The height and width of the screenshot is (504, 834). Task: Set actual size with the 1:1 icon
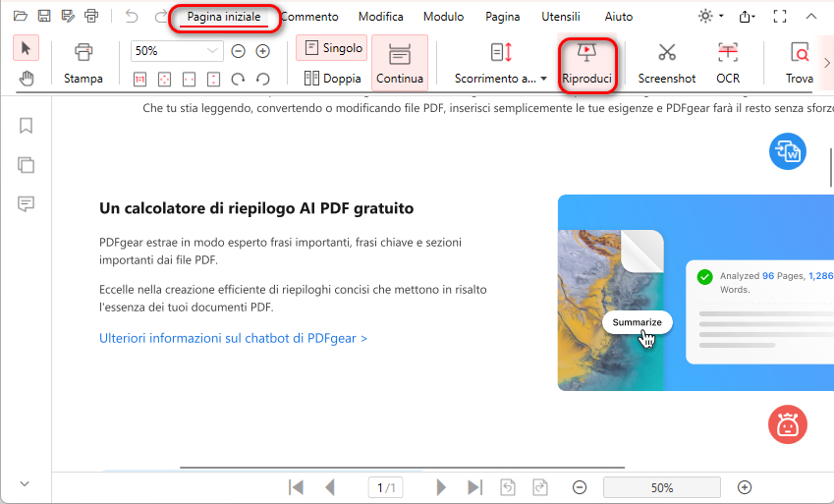pos(139,80)
